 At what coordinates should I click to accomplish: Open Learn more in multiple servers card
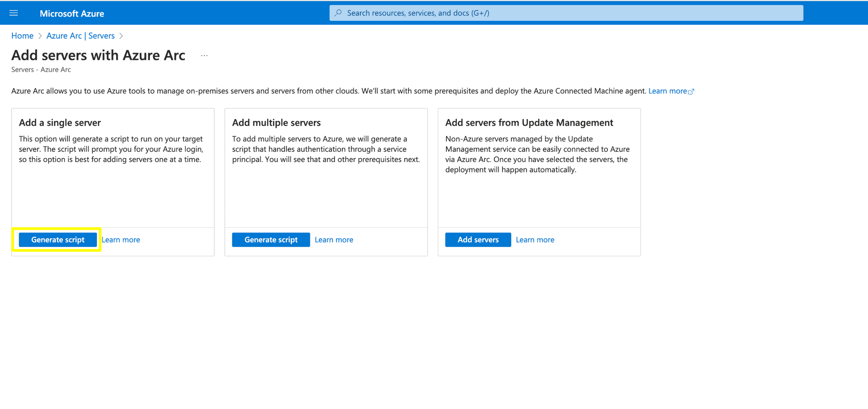(334, 240)
